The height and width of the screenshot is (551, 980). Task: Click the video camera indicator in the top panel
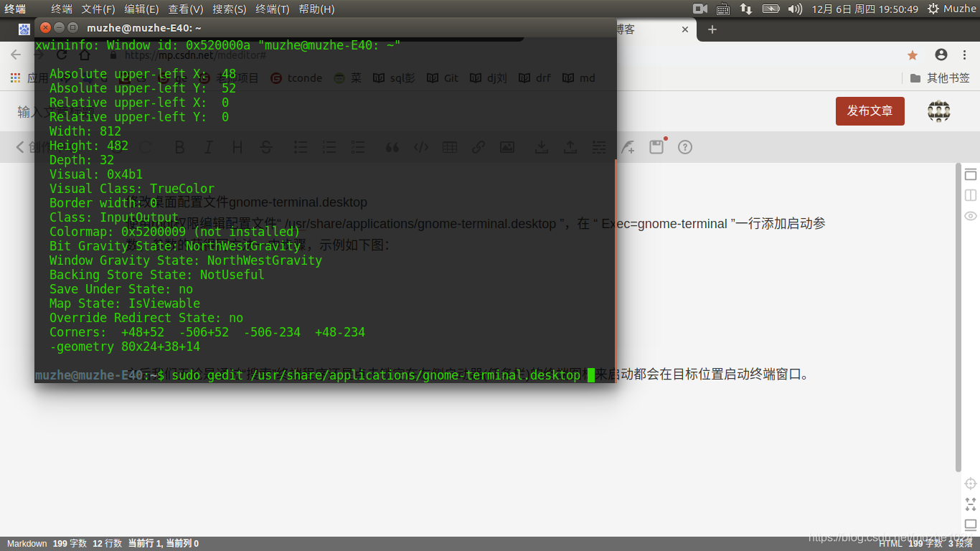(x=701, y=9)
